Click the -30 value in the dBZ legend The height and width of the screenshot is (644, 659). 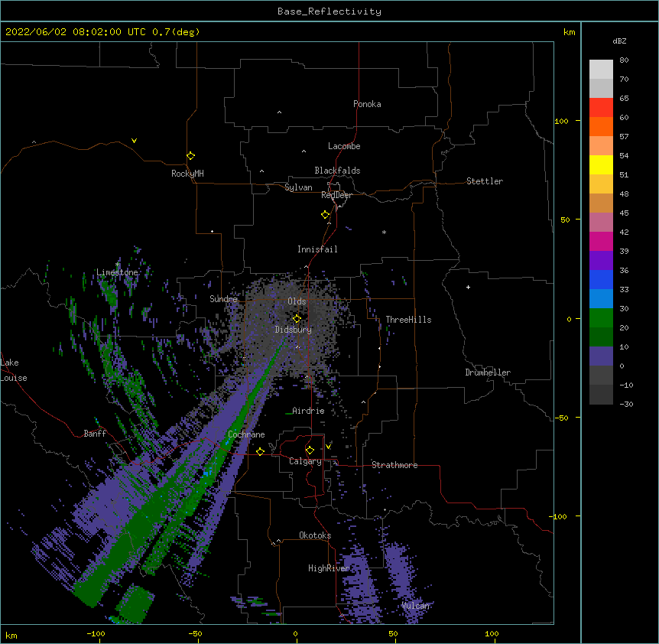point(626,404)
